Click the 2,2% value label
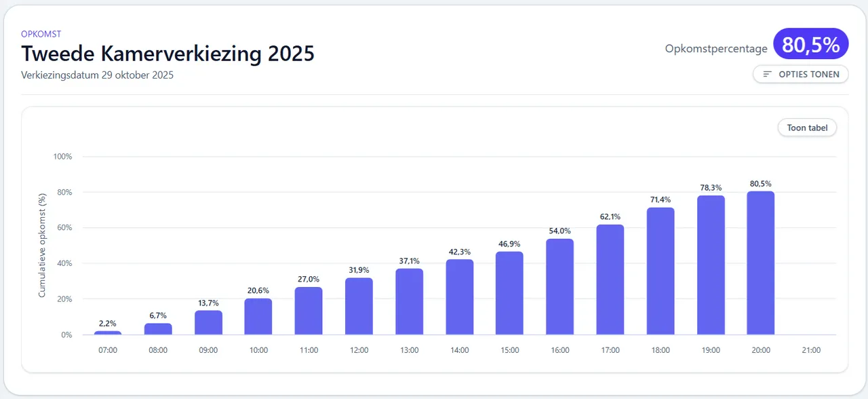Image resolution: width=868 pixels, height=399 pixels. click(x=108, y=322)
